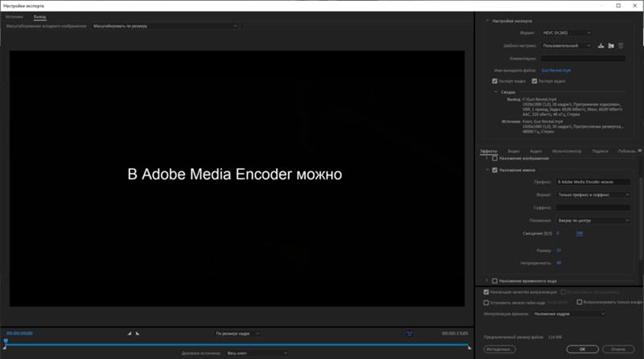The height and width of the screenshot is (359, 644).
Task: Open time interpolation dropdown Наложение кадров
Action: tap(569, 314)
